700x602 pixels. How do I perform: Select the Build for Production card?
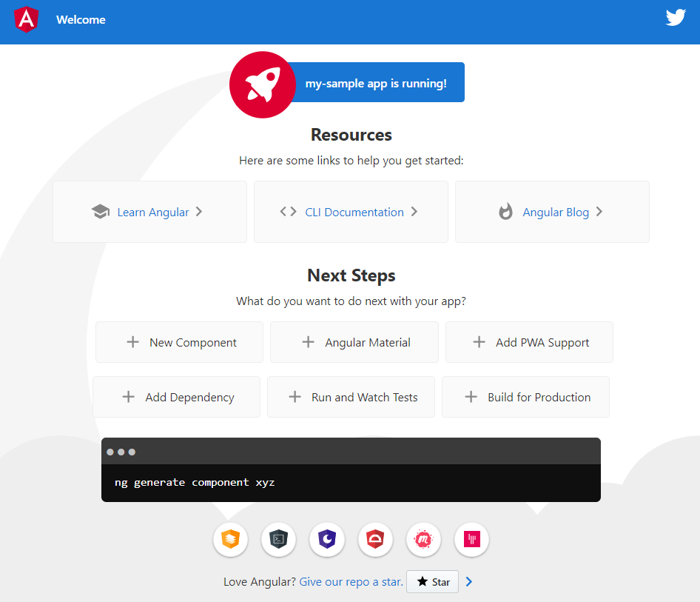point(525,397)
